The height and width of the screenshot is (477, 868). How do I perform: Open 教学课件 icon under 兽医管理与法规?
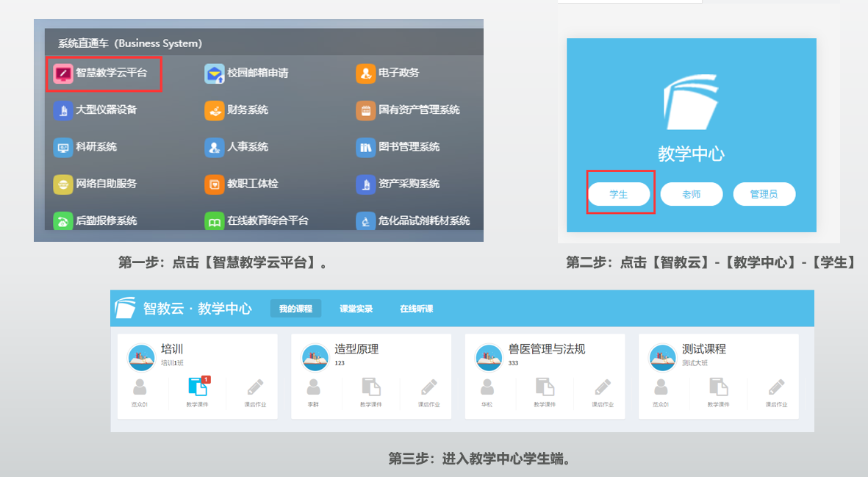pos(545,387)
